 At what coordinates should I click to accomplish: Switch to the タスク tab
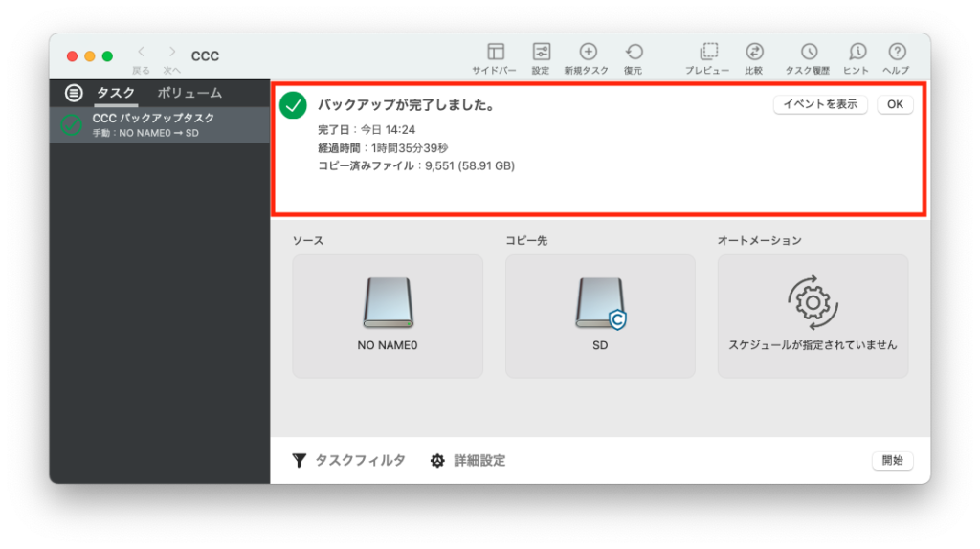[116, 93]
